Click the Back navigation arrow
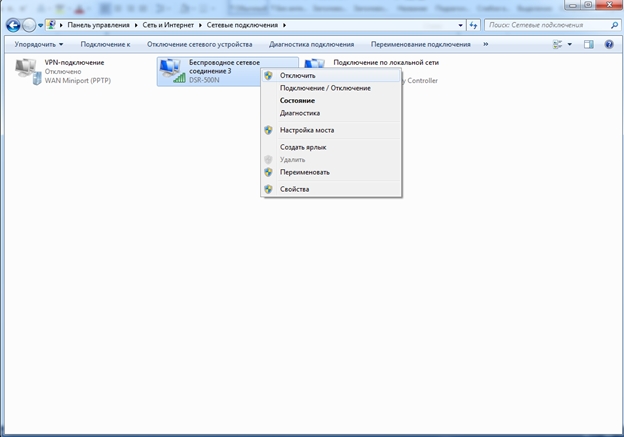The height and width of the screenshot is (437, 624). (13, 23)
